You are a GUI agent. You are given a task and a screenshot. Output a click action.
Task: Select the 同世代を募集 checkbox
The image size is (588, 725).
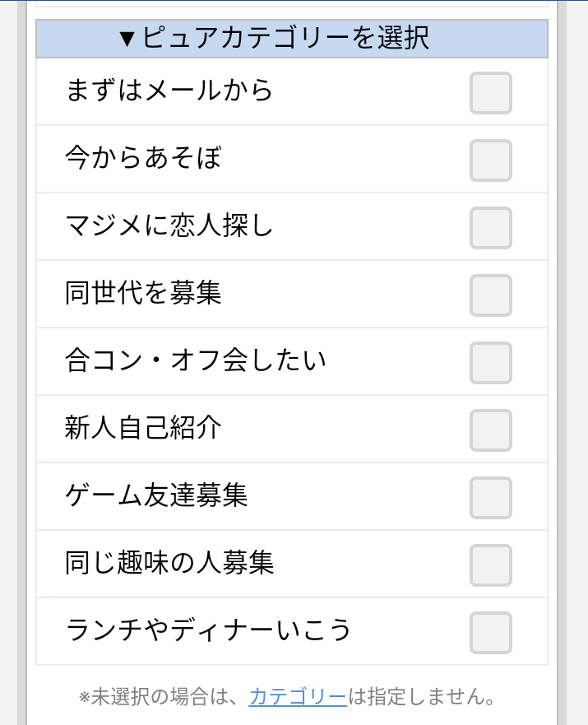491,295
